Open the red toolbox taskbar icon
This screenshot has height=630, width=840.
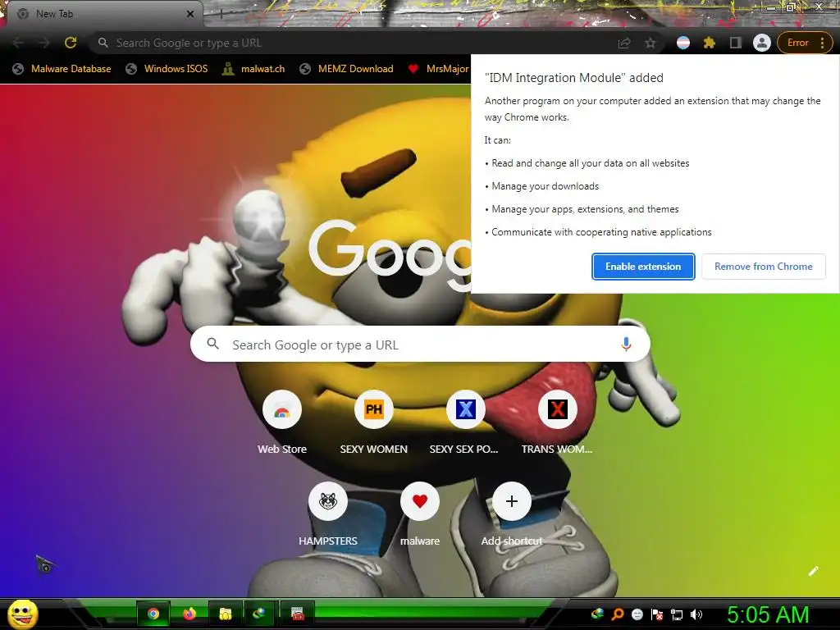point(297,614)
